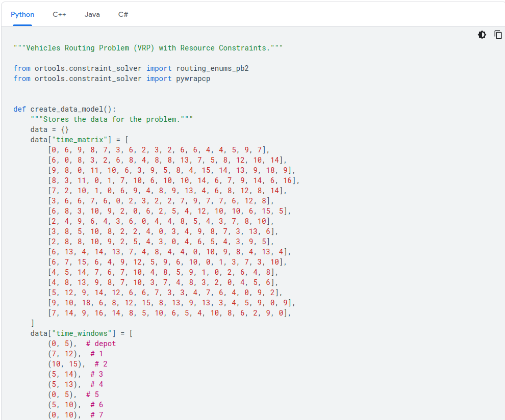The image size is (505, 420).
Task: Click the 'Stores the data' docstring
Action: pyautogui.click(x=112, y=119)
